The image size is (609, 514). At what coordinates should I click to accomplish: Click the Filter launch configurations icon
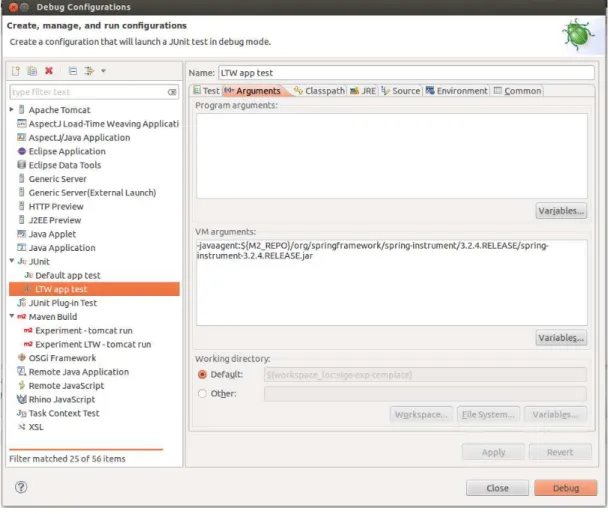coord(89,71)
